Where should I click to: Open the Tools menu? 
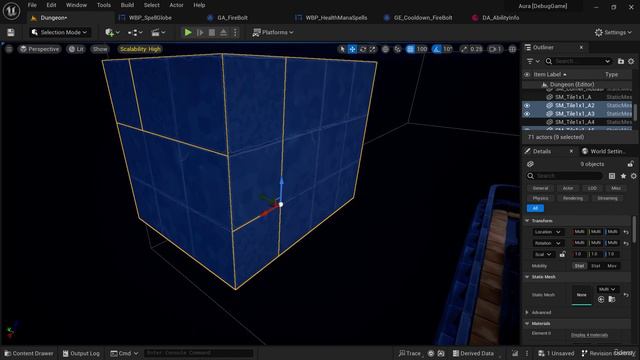tap(104, 5)
